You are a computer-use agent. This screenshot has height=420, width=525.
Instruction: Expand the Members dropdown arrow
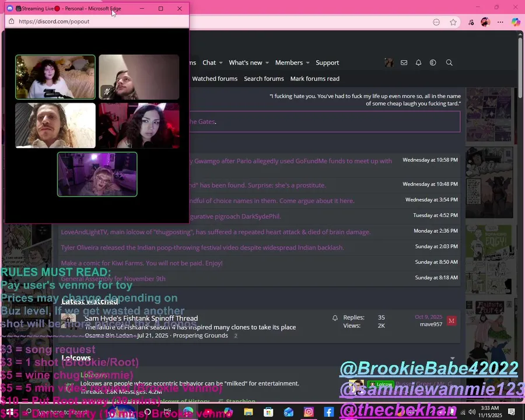307,63
